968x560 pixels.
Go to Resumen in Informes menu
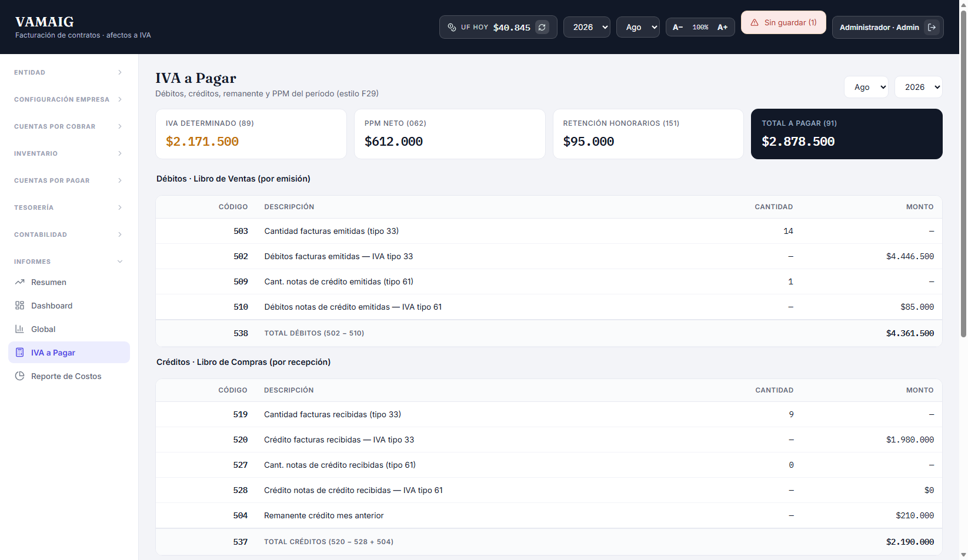[69, 282]
